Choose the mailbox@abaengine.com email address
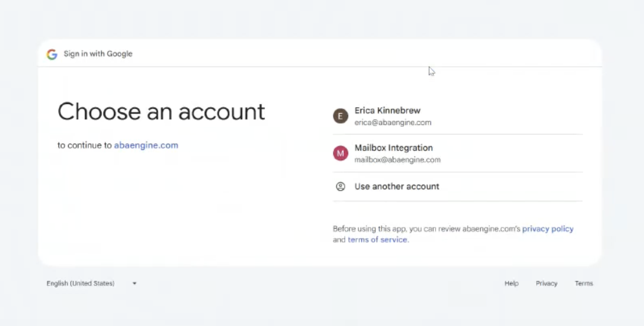 click(397, 160)
